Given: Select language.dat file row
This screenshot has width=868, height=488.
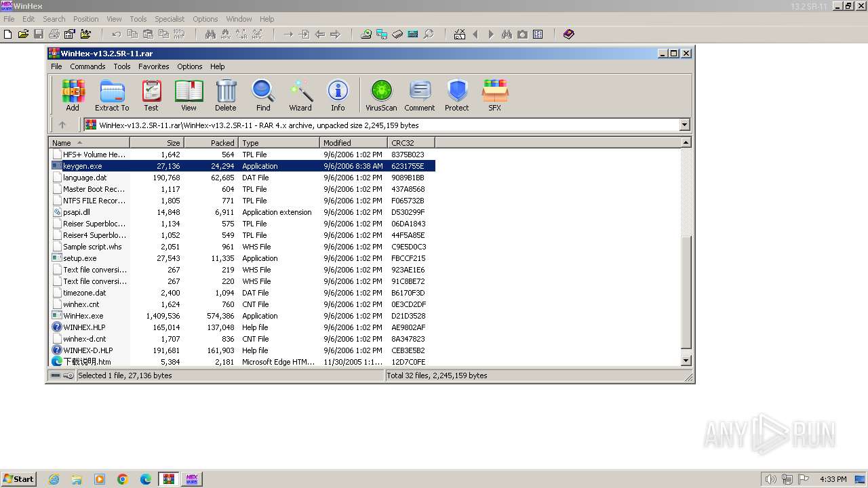Looking at the screenshot, I should coord(242,178).
